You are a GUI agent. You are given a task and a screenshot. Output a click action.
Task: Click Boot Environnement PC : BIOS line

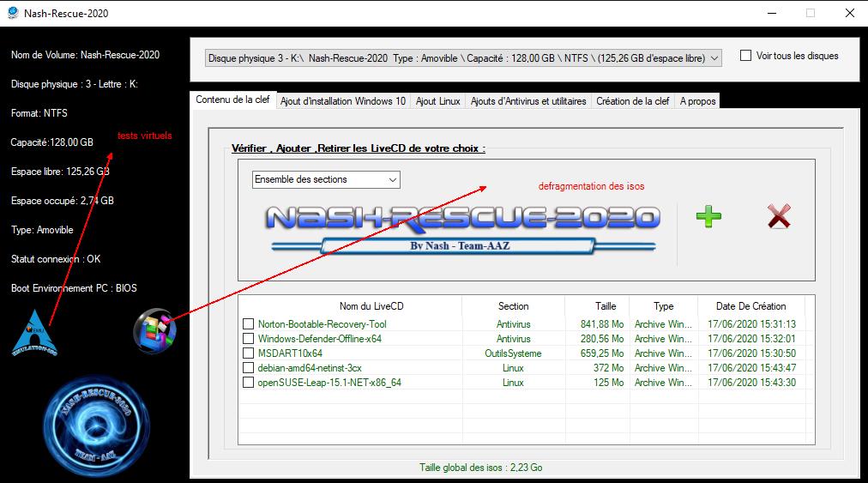tap(74, 288)
